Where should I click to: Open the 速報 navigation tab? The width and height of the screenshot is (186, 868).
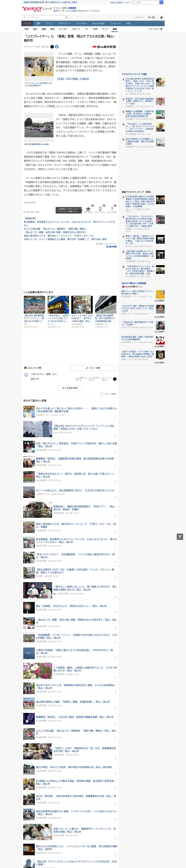38,24
